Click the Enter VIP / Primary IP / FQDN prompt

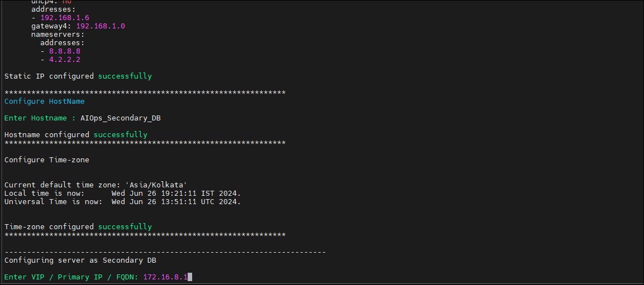click(x=71, y=277)
